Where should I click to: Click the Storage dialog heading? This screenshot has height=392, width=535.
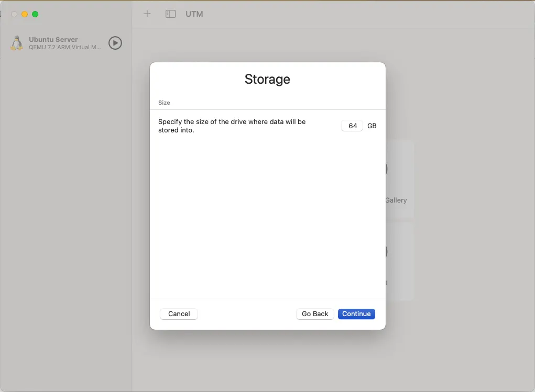(x=267, y=79)
